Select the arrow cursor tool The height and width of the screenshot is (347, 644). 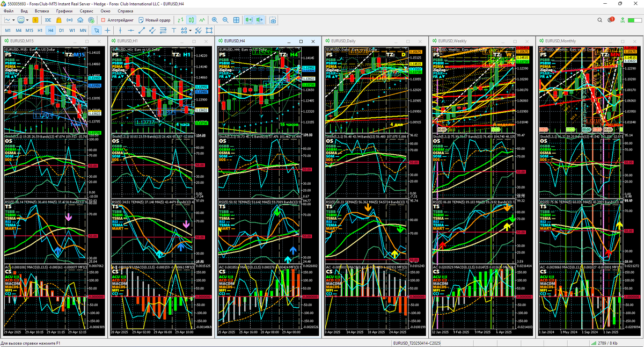click(97, 31)
